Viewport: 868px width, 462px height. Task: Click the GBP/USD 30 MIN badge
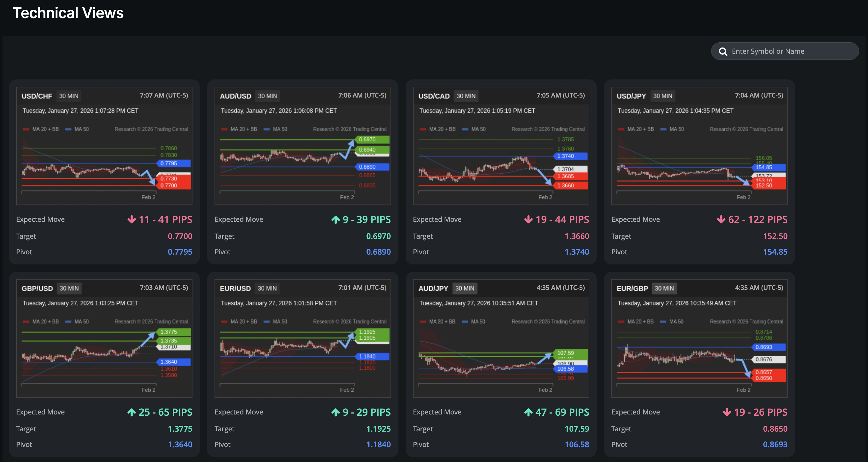tap(69, 289)
